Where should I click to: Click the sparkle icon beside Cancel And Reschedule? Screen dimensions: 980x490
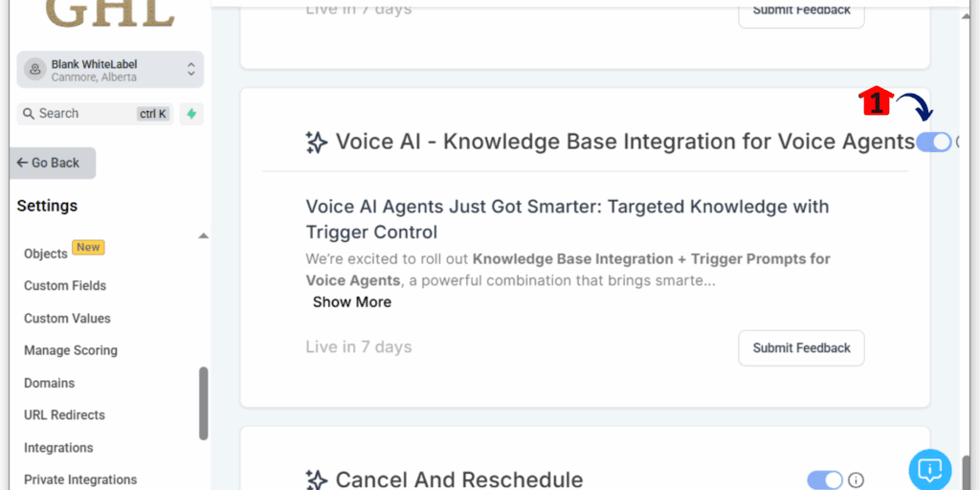[x=316, y=480]
